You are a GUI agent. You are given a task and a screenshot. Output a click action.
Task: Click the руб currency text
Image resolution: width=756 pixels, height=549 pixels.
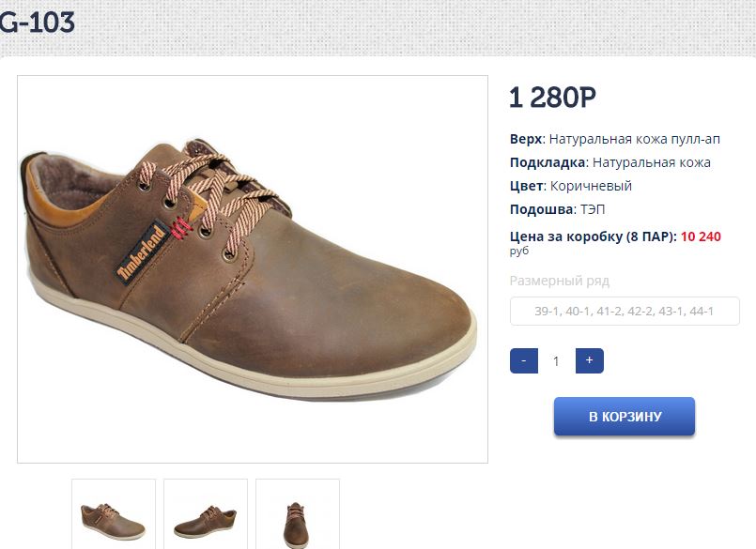[519, 252]
